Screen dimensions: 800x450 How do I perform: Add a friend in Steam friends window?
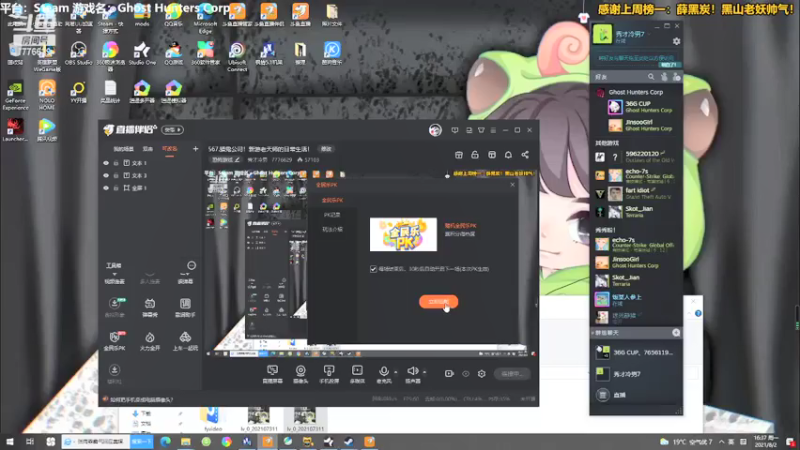[x=677, y=77]
